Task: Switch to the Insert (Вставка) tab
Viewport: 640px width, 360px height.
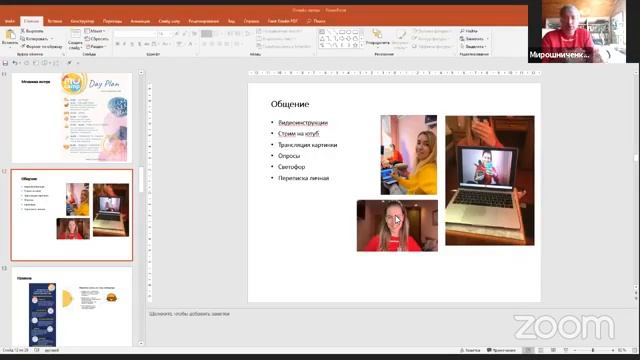Action: click(55, 21)
